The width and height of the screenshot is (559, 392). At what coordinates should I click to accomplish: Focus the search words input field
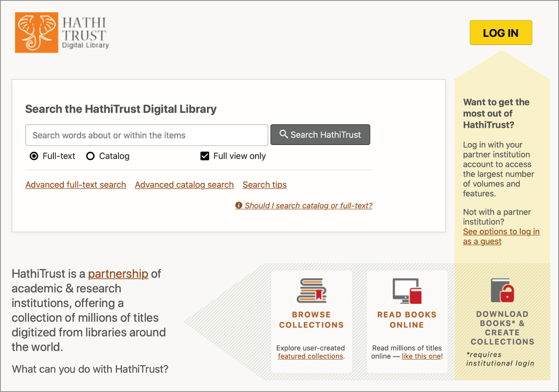pos(147,135)
